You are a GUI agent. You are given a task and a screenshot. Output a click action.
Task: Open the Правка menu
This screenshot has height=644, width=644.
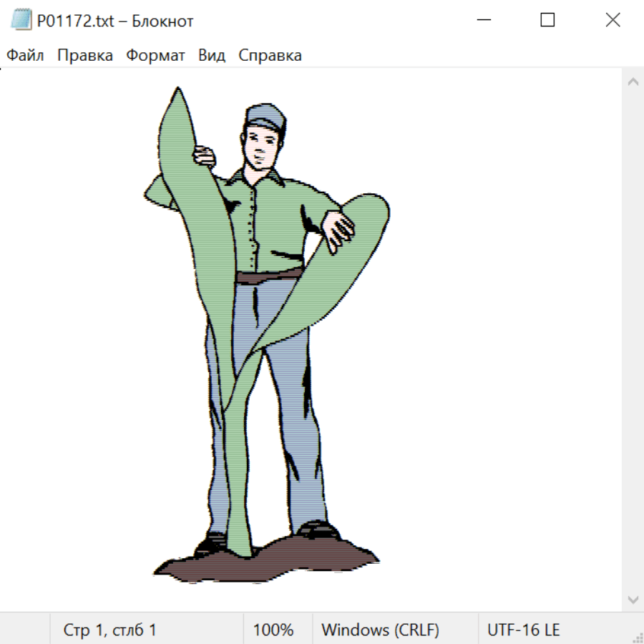(x=85, y=56)
